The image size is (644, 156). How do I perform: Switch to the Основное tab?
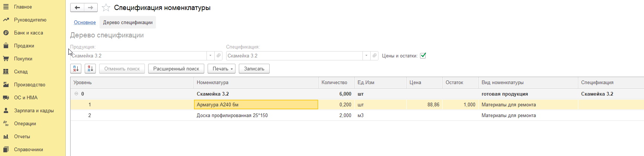(85, 22)
